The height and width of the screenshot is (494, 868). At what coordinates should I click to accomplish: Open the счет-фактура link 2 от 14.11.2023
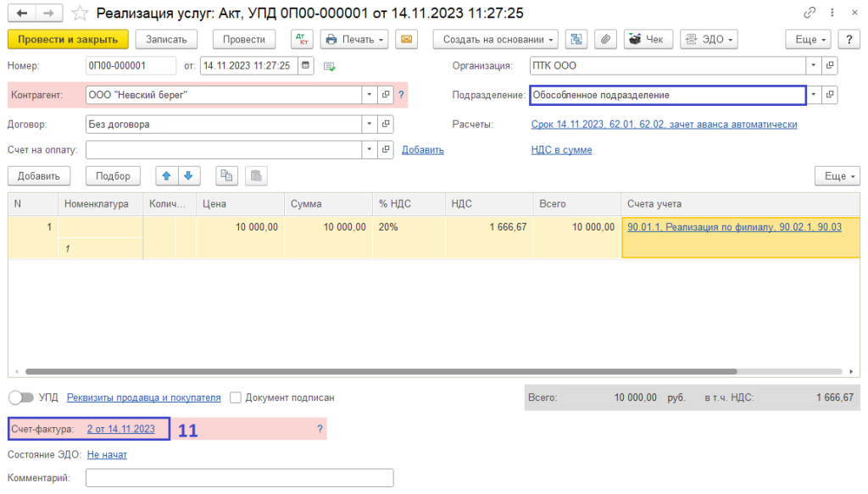tap(121, 430)
